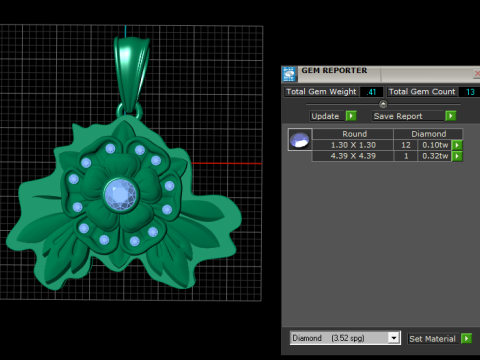Click the green arrow next to Update
Screen dimensions: 480x360
(x=351, y=116)
